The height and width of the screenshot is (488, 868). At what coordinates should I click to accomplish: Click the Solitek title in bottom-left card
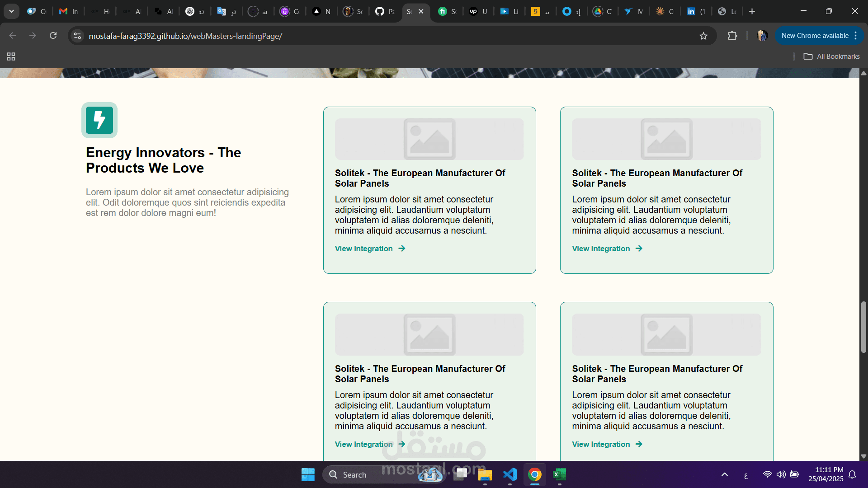(420, 374)
